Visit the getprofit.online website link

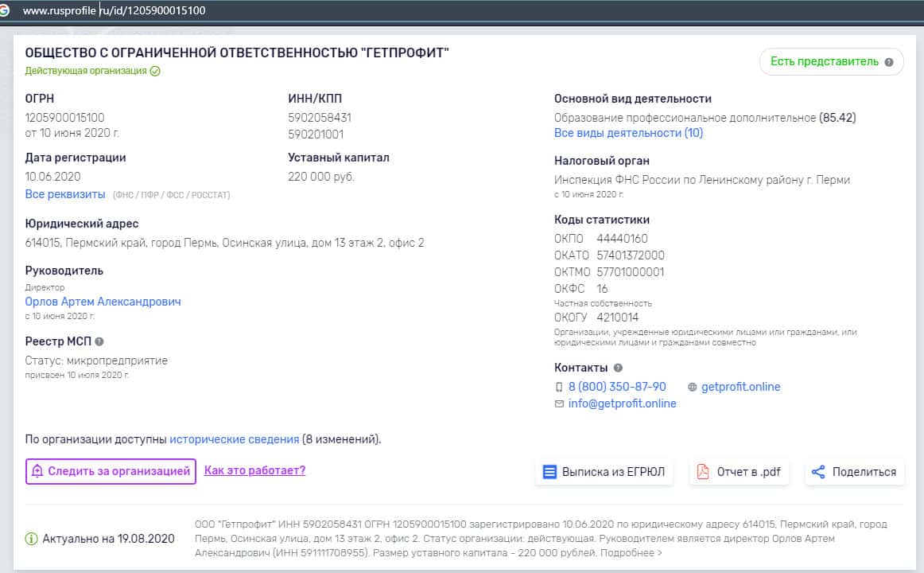pos(741,388)
